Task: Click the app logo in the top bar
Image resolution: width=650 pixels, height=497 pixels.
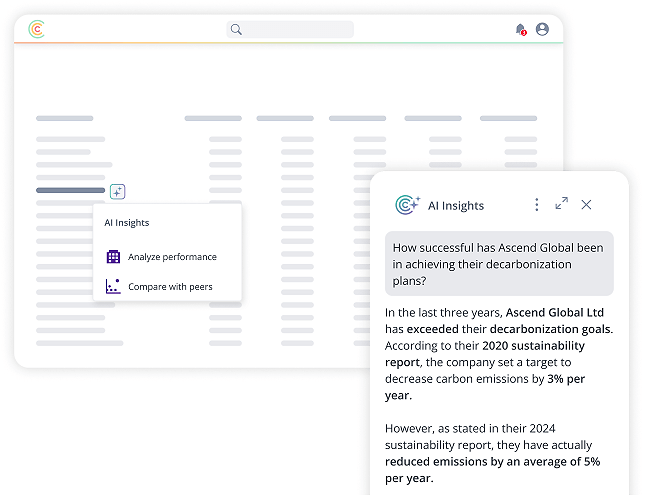Action: (x=37, y=29)
